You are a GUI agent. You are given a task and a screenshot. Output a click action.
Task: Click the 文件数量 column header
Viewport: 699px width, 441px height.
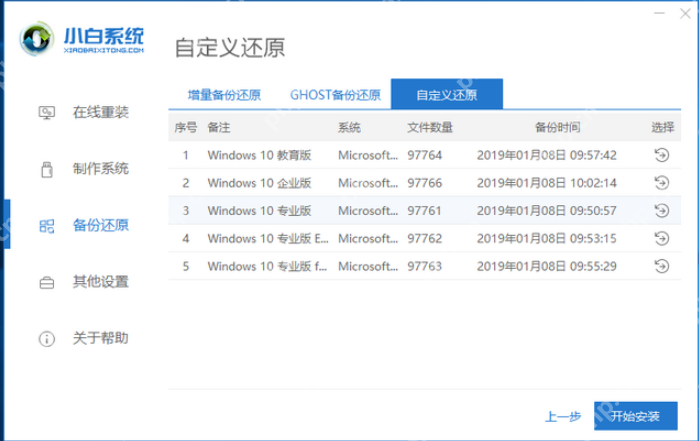[430, 128]
